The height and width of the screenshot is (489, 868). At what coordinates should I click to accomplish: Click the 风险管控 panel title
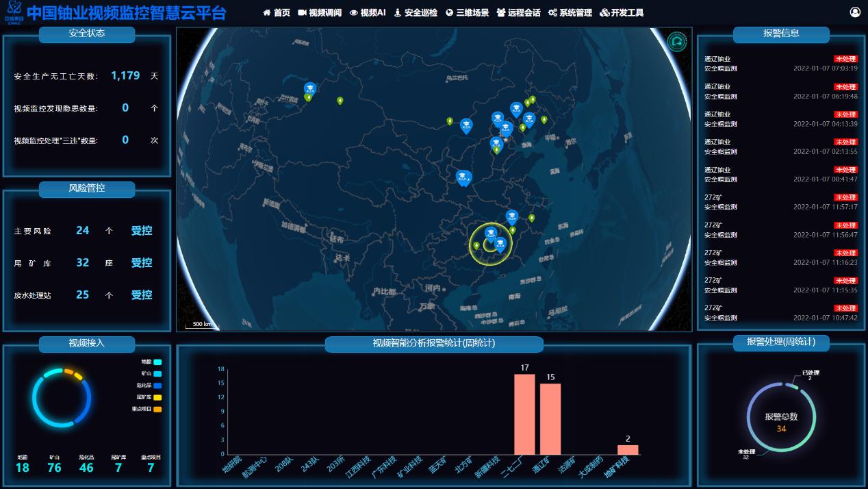tap(87, 188)
